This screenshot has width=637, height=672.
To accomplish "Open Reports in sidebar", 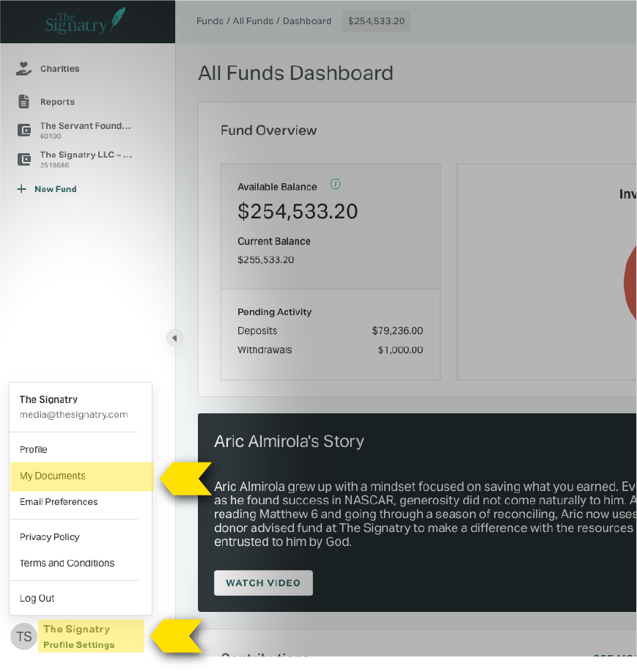I will [x=57, y=102].
